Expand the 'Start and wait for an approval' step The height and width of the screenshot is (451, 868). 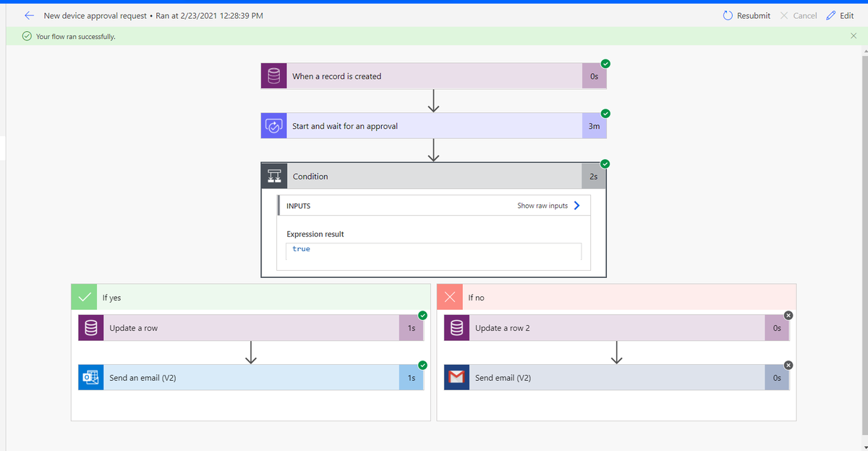click(434, 126)
